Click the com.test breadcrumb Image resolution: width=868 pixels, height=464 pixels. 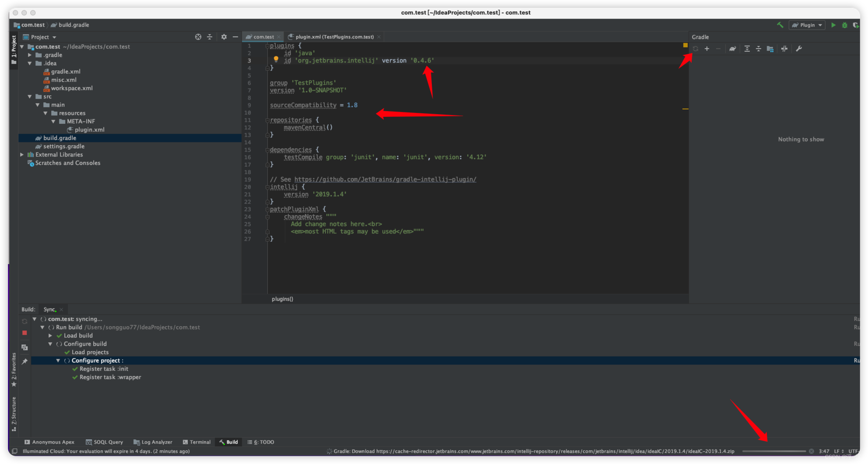point(29,25)
